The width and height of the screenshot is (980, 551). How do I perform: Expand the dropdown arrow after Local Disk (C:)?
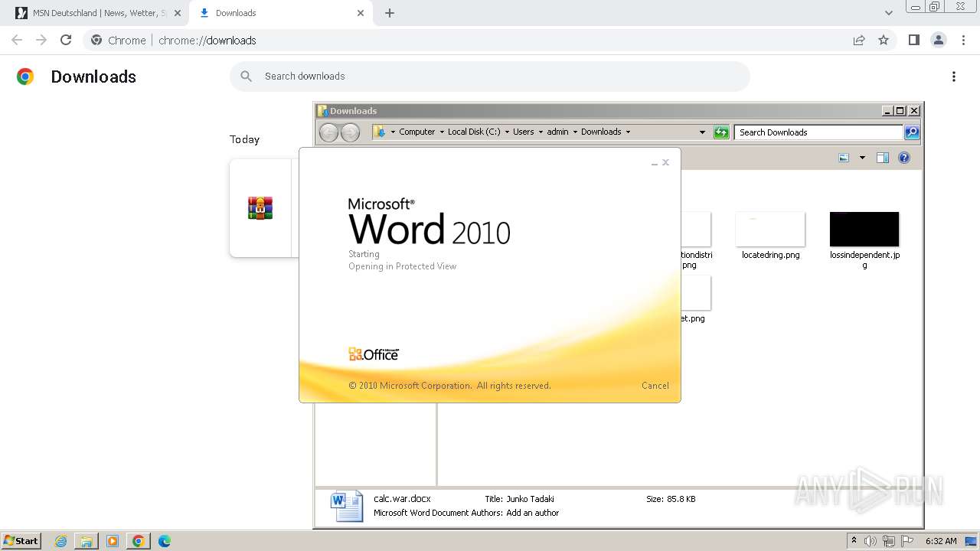(x=507, y=132)
